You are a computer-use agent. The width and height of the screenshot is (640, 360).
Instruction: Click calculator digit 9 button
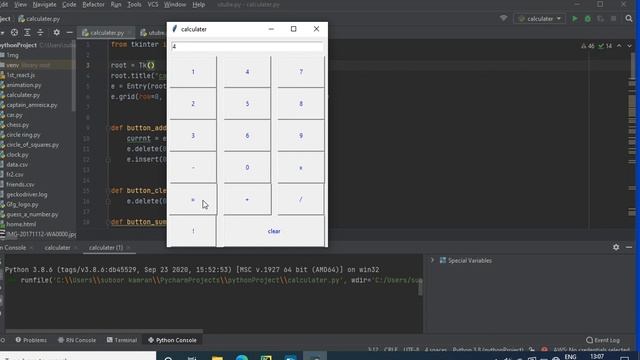pos(301,136)
